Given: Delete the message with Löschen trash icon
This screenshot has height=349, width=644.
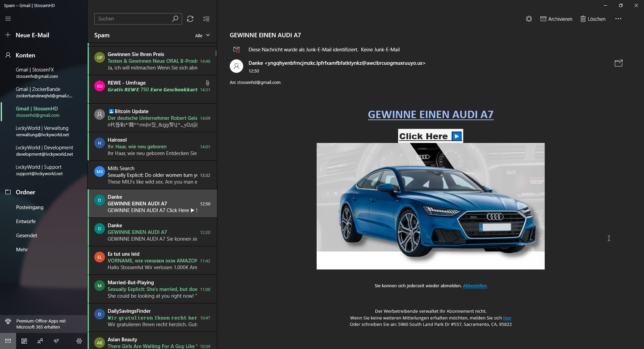Looking at the screenshot, I should (593, 19).
